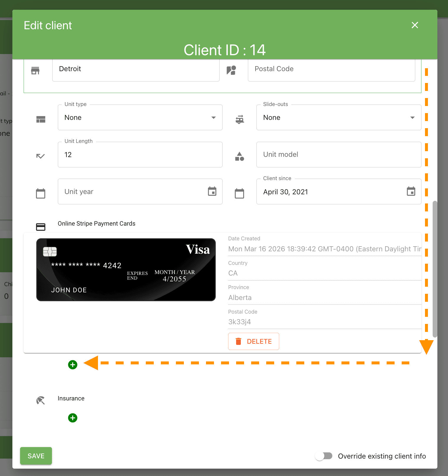
Task: Click calendar icon left of Client since
Action: click(x=239, y=193)
